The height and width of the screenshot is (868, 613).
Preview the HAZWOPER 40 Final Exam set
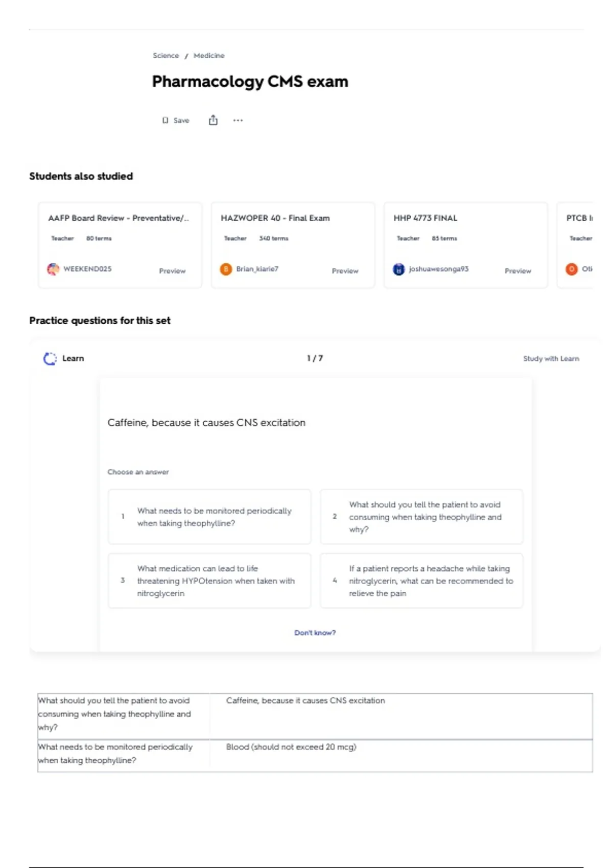pos(345,271)
